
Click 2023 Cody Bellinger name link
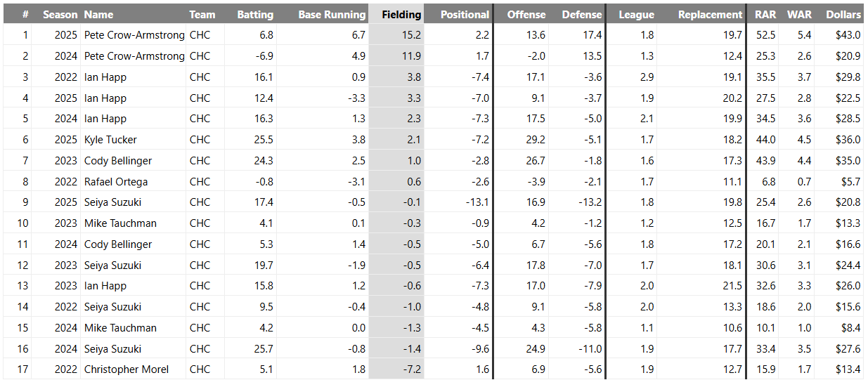[118, 161]
